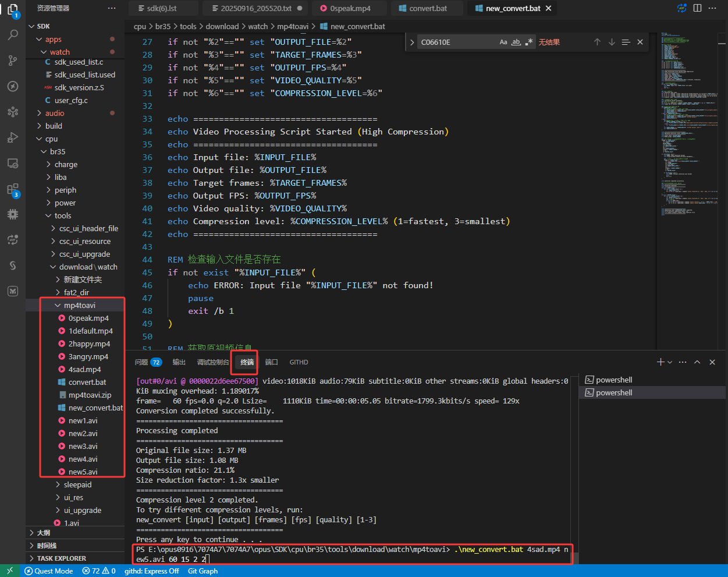
Task: Split the editor to the right
Action: click(697, 8)
